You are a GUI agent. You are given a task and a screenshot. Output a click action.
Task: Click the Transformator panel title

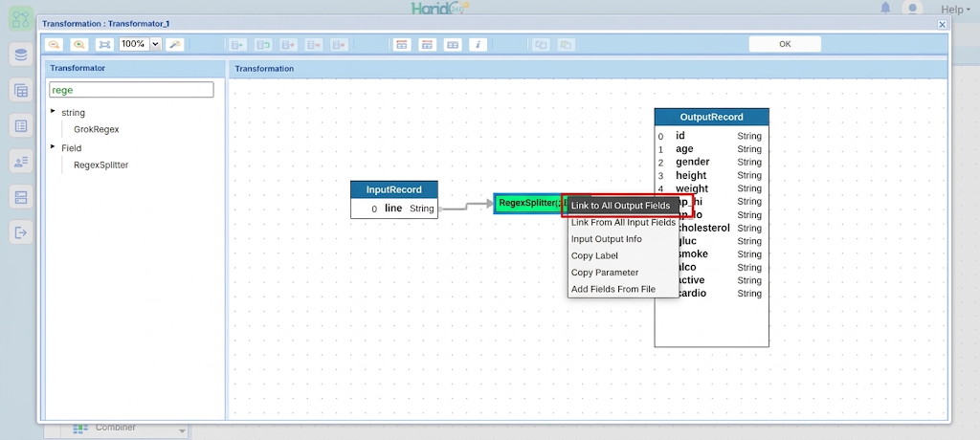[x=78, y=68]
